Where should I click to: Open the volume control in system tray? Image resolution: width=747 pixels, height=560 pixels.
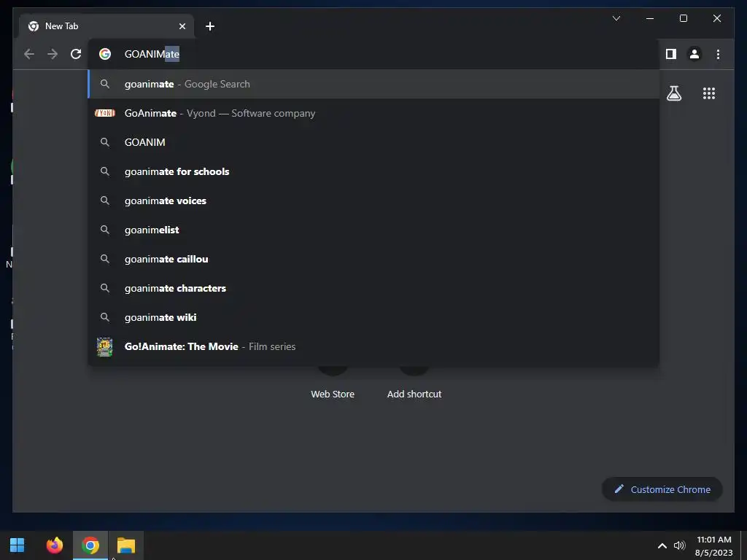tap(679, 545)
